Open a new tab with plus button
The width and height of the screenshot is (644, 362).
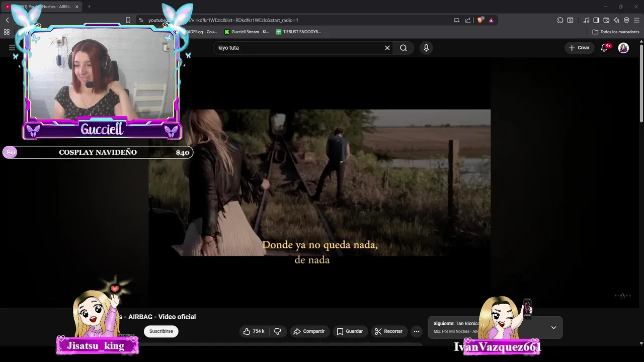tap(89, 7)
